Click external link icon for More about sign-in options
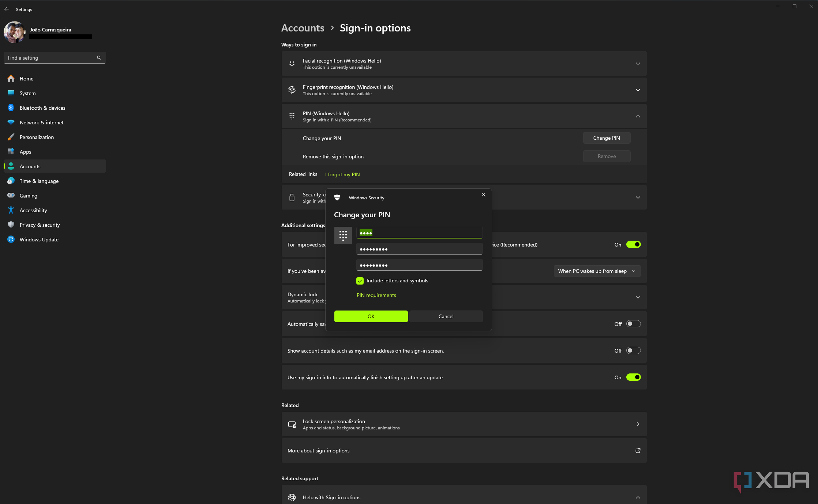The width and height of the screenshot is (818, 504). pyautogui.click(x=638, y=451)
